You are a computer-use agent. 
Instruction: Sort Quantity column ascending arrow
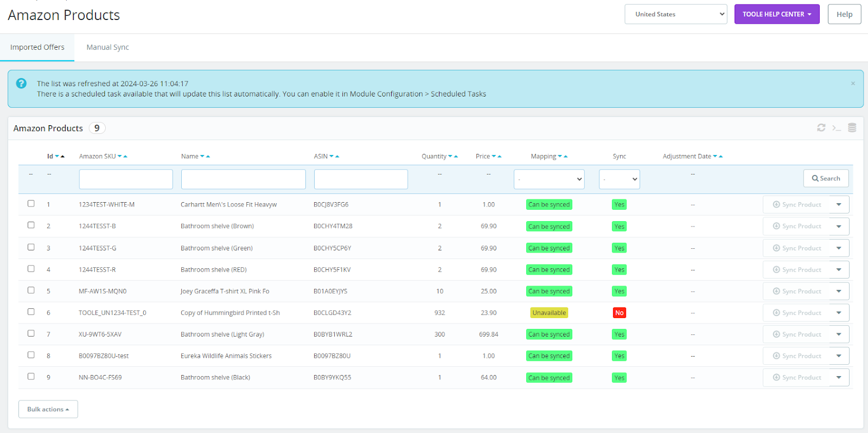click(456, 157)
